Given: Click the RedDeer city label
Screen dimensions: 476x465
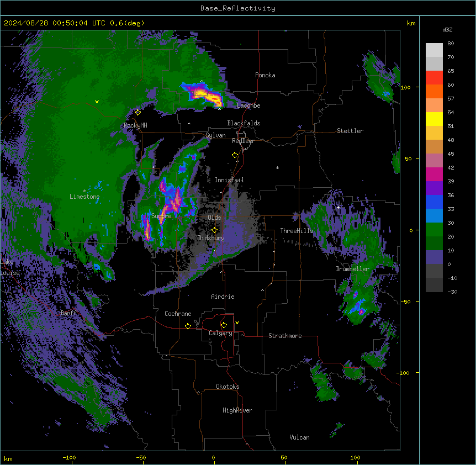Looking at the screenshot, I should 243,141.
